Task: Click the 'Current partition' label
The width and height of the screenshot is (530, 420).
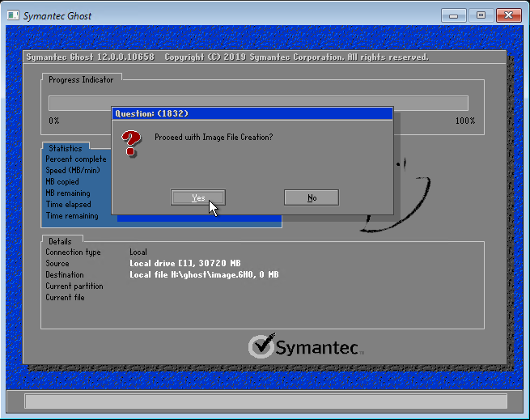Action: pos(74,286)
